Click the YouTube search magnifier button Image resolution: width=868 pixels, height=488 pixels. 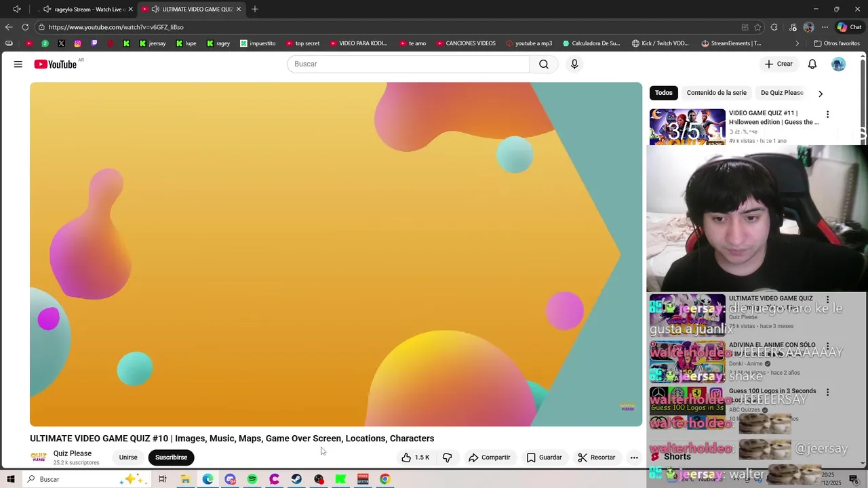(544, 64)
